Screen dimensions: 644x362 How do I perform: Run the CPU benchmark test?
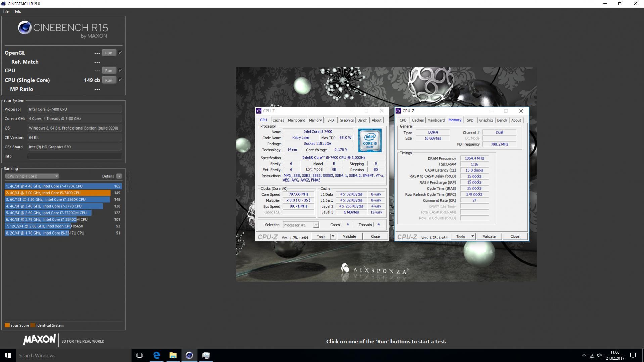click(109, 71)
